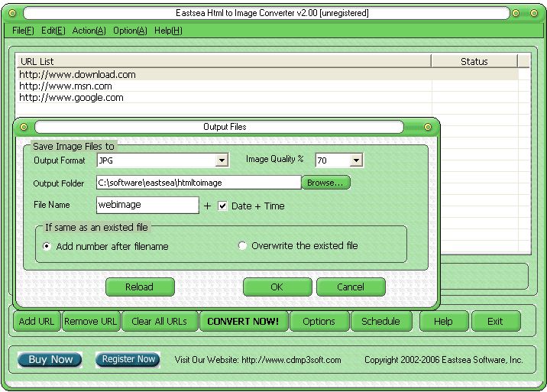Click the Clear All URLs button
The image size is (547, 392).
coord(160,321)
